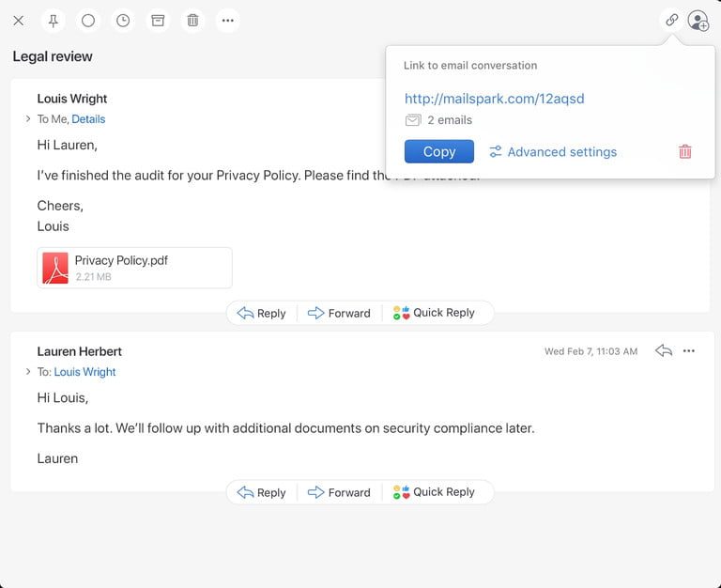Remove shared link with red trash icon
Viewport: 721px width, 588px height.
pos(685,151)
